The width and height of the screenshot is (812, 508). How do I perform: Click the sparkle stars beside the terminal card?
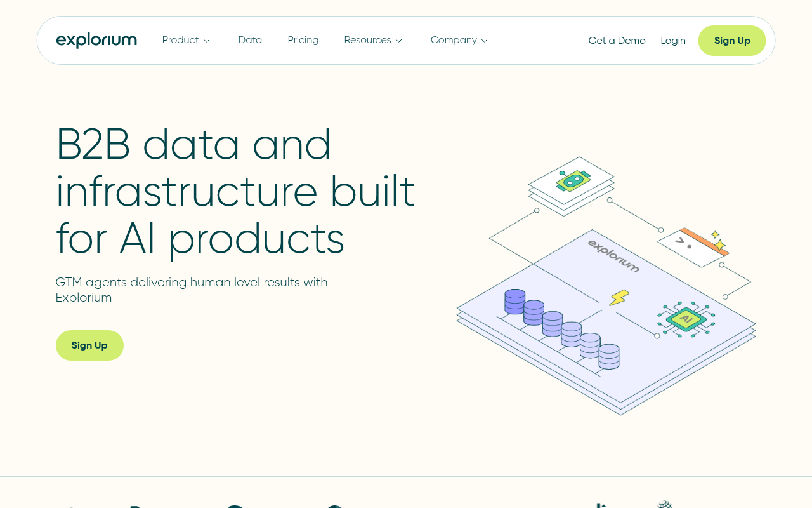point(719,241)
